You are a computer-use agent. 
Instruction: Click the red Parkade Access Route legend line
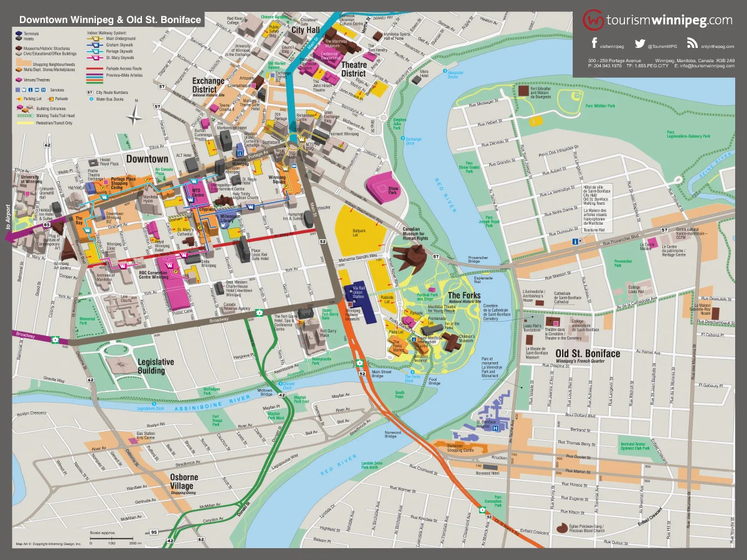point(95,68)
